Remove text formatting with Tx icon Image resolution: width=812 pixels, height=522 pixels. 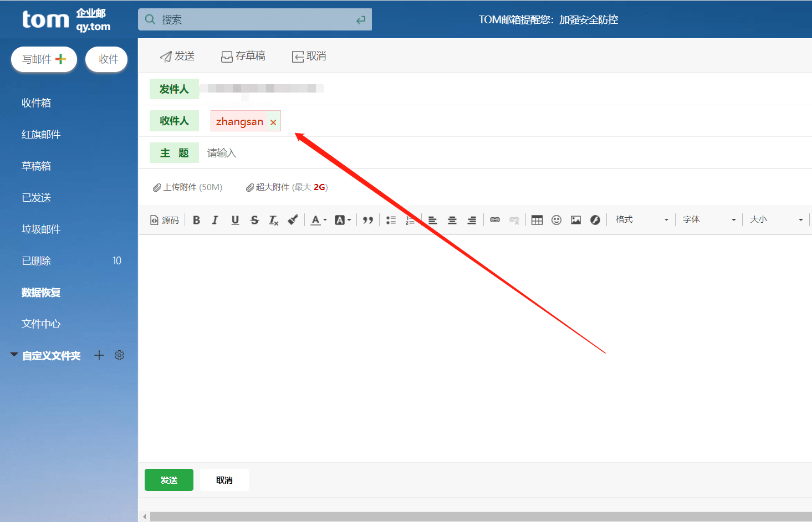click(273, 220)
